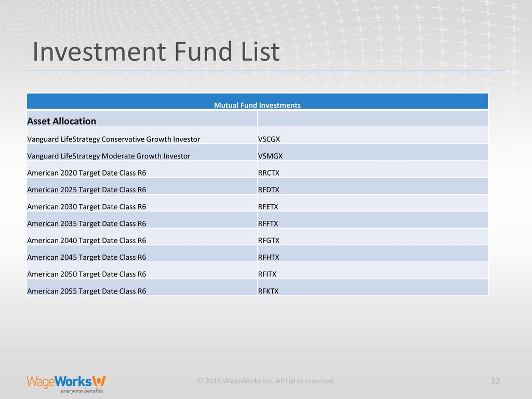This screenshot has height=399, width=532.
Task: Click the Investment Fund List title
Action: [156, 51]
